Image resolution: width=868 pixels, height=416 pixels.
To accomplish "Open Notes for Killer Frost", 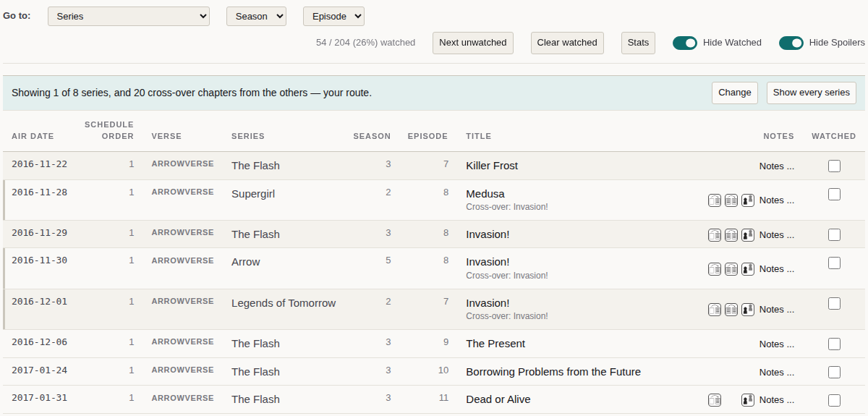I will coord(777,166).
